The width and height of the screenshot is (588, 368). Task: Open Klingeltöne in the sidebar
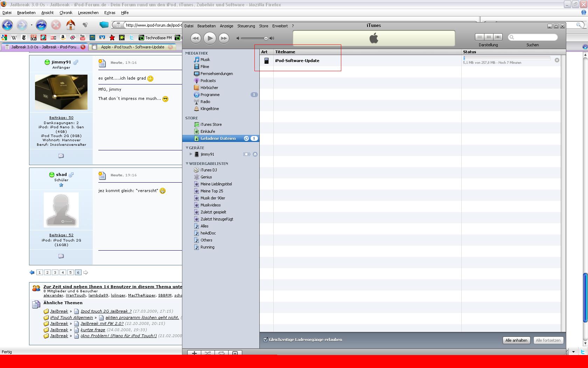210,109
